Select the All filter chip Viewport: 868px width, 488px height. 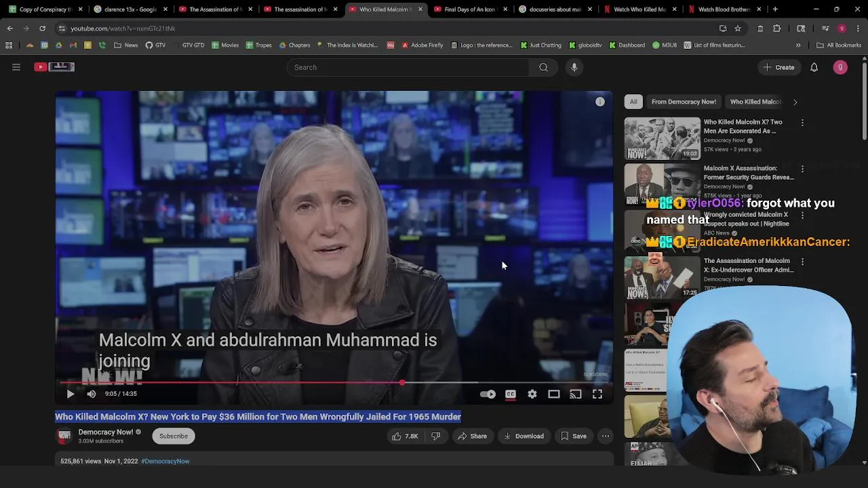point(633,102)
